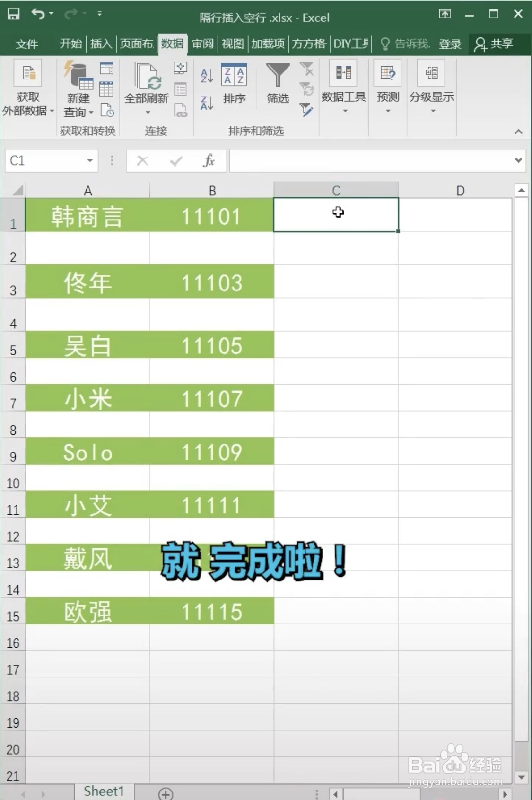Click the From Table icon

tap(106, 89)
